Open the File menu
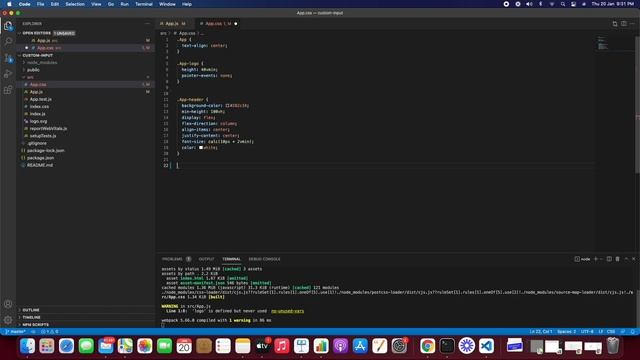640x360 pixels. pyautogui.click(x=40, y=4)
